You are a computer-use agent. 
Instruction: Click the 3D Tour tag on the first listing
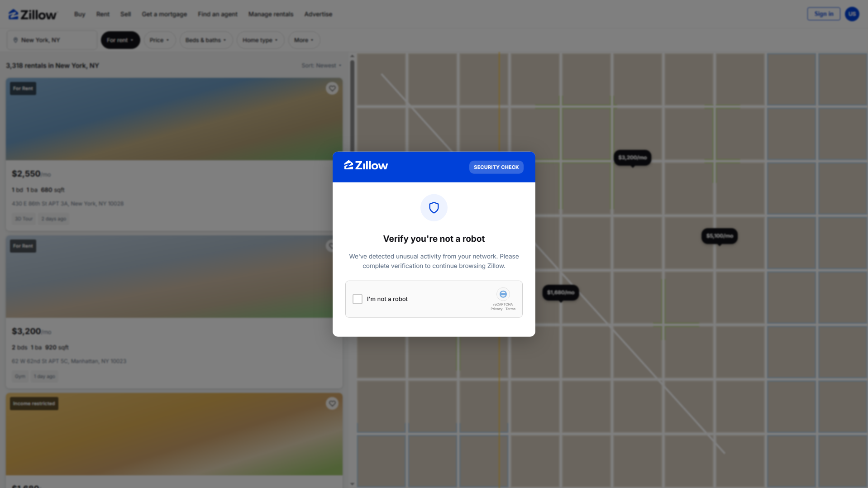24,219
